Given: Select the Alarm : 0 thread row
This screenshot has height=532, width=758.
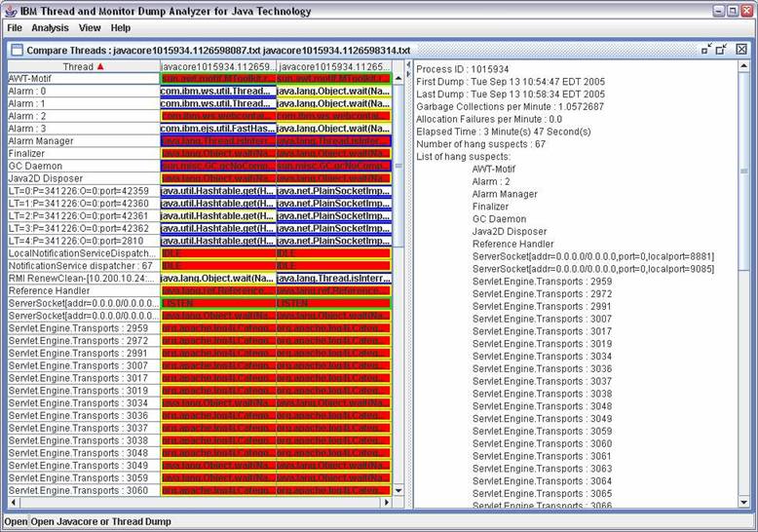Looking at the screenshot, I should (200, 91).
